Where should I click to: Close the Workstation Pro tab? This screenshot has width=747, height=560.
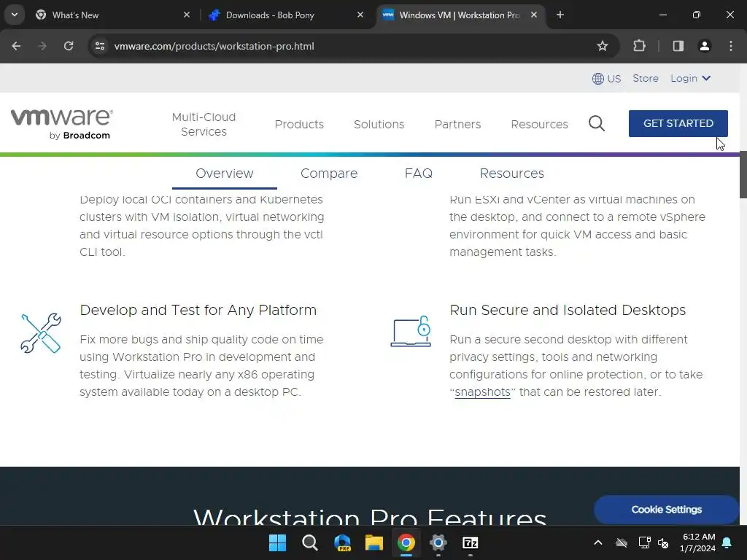534,15
